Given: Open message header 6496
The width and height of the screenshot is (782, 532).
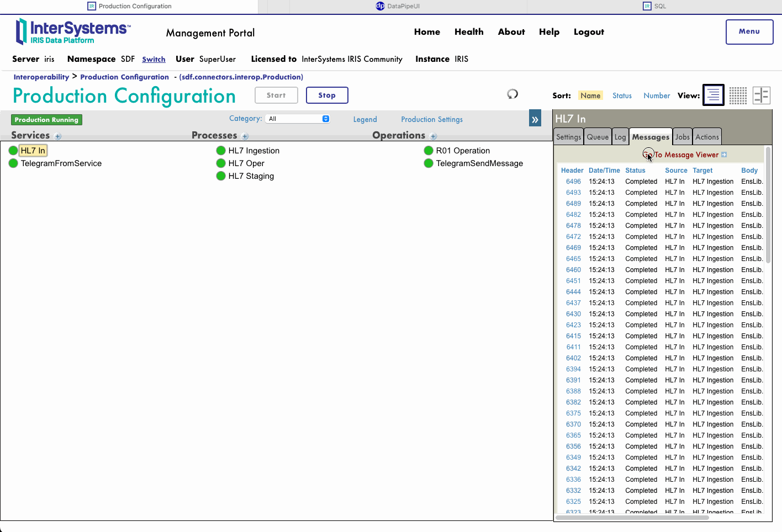Looking at the screenshot, I should (573, 182).
